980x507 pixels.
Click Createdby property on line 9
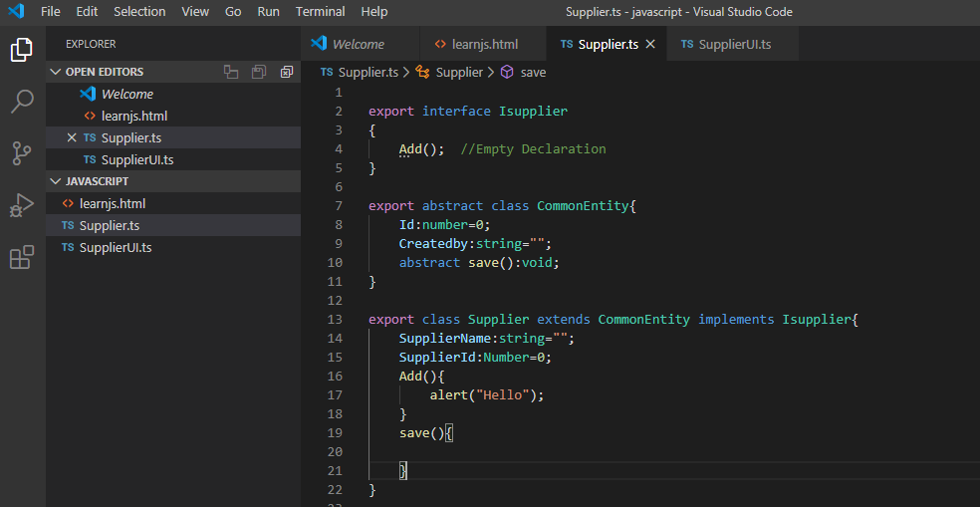(434, 243)
